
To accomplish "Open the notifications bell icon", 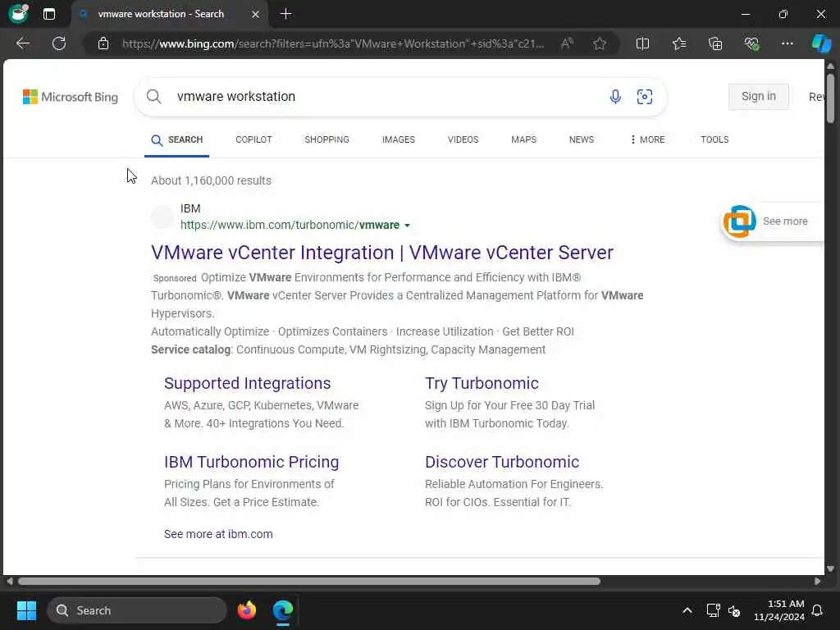I will point(818,610).
